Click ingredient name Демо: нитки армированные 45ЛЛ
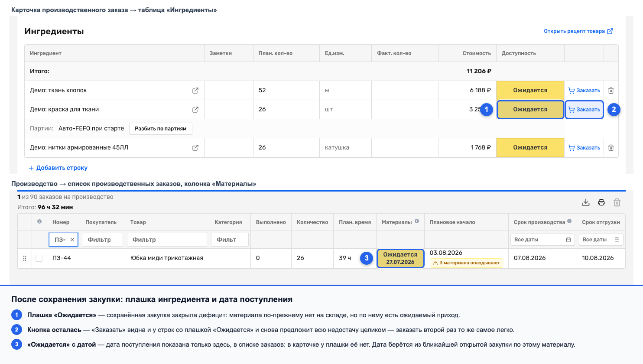 [x=79, y=148]
